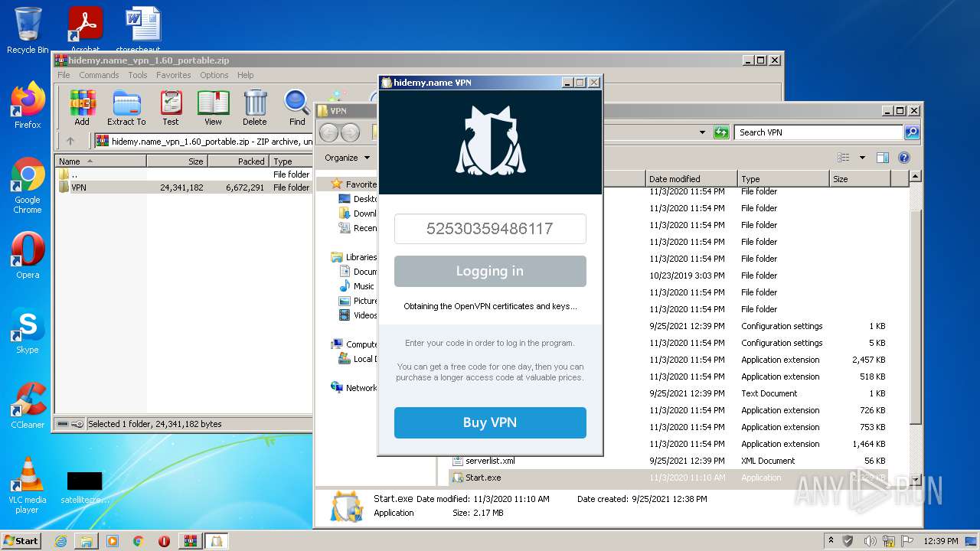This screenshot has width=980, height=551.
Task: Click Explorer back navigation arrow
Action: (x=329, y=132)
